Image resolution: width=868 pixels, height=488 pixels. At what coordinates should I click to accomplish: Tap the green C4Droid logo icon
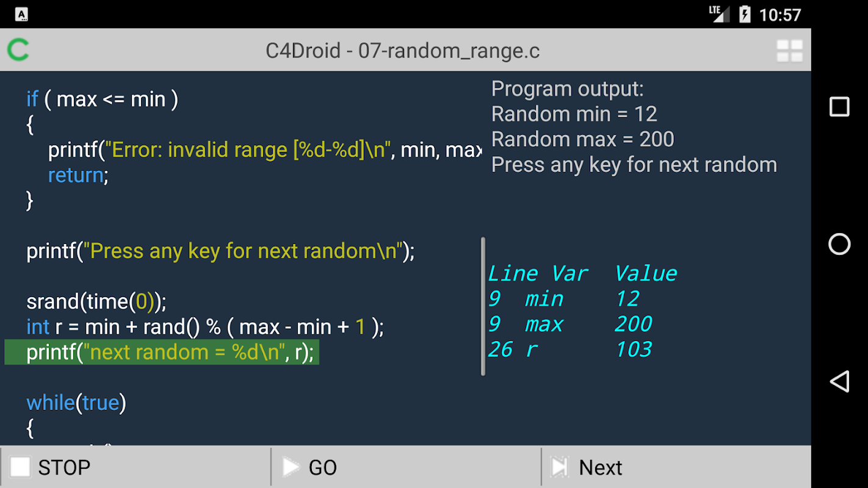tap(18, 50)
